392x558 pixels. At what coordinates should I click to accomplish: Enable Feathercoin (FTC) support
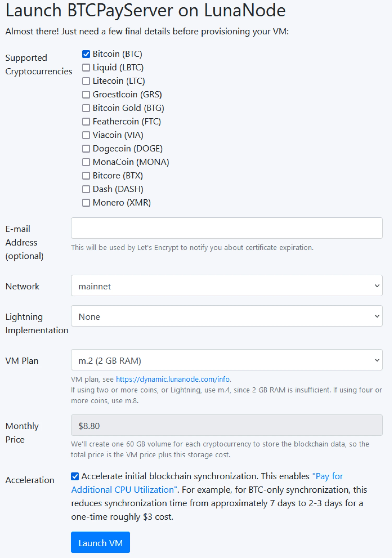pyautogui.click(x=86, y=121)
